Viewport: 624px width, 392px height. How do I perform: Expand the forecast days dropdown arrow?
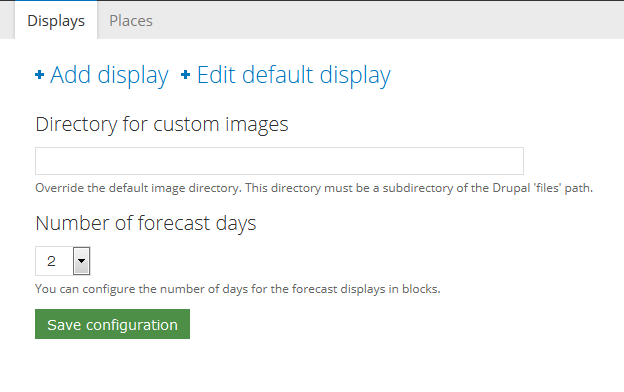(82, 261)
